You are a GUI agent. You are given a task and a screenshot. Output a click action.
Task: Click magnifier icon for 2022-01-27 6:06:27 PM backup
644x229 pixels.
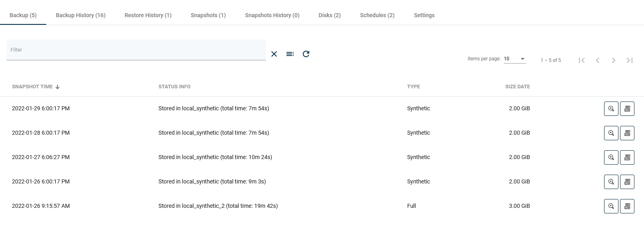click(611, 157)
